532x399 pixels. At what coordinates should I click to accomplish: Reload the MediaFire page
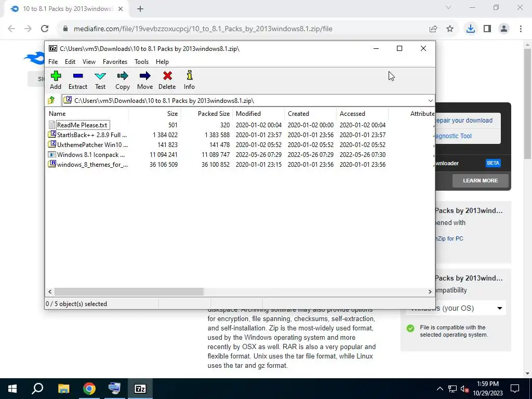(x=45, y=29)
